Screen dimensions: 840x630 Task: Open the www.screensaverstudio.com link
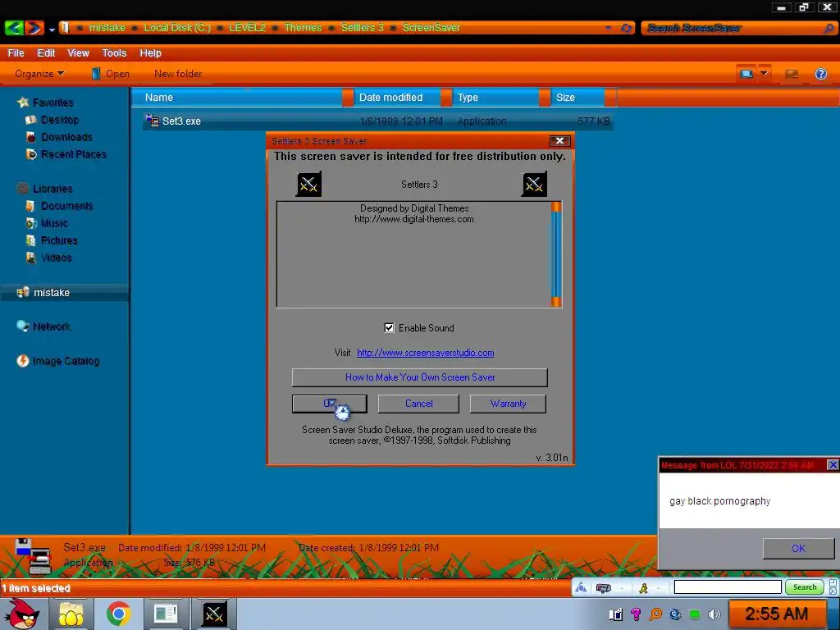tap(426, 353)
